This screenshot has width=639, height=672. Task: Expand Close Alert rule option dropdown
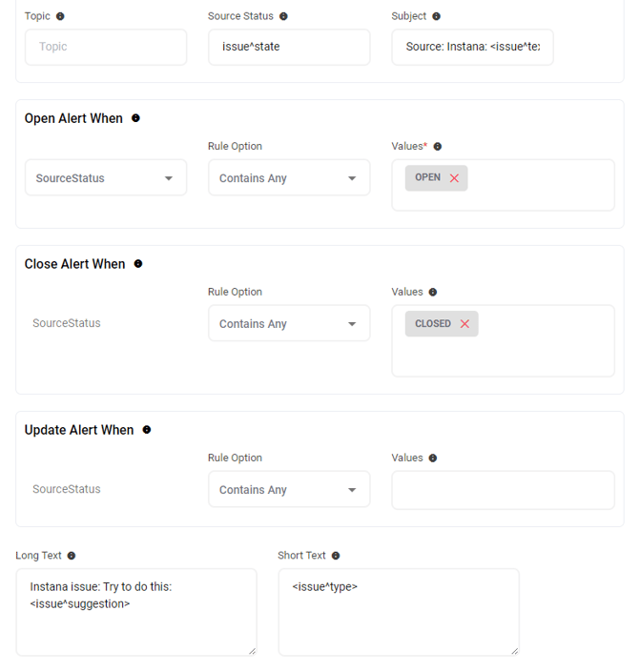(x=289, y=324)
